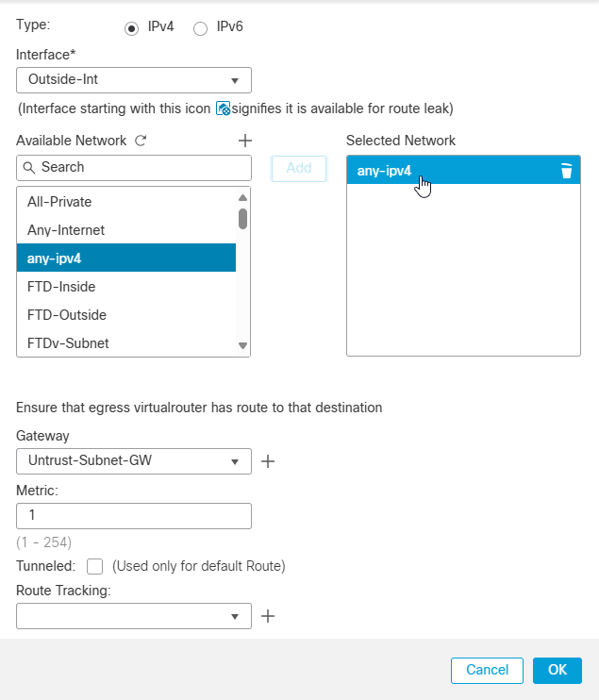Click the refresh Available Network icon
Image resolution: width=599 pixels, height=700 pixels.
141,141
